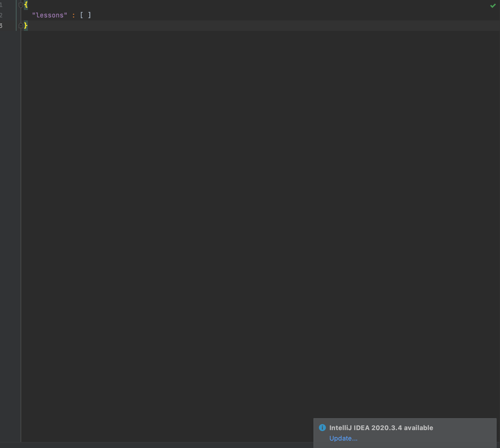Click the green inspection checkmark icon
This screenshot has height=448, width=500.
coord(493,6)
